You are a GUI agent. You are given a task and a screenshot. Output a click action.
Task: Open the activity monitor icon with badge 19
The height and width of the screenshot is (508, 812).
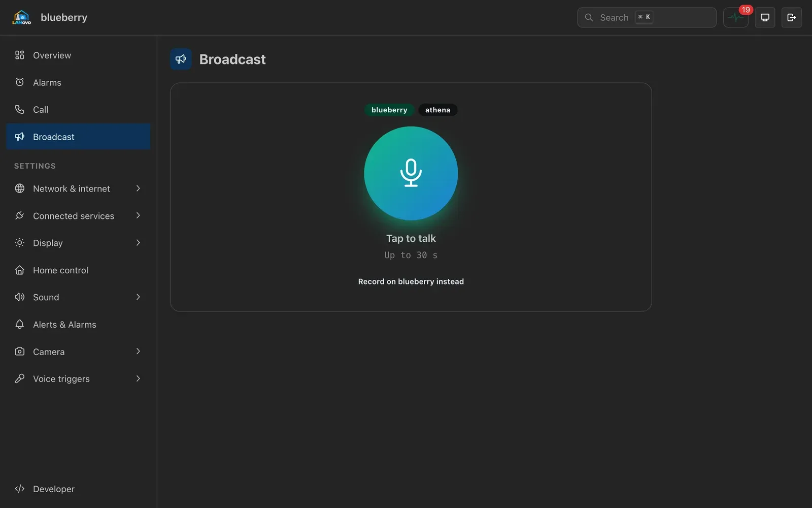(735, 17)
